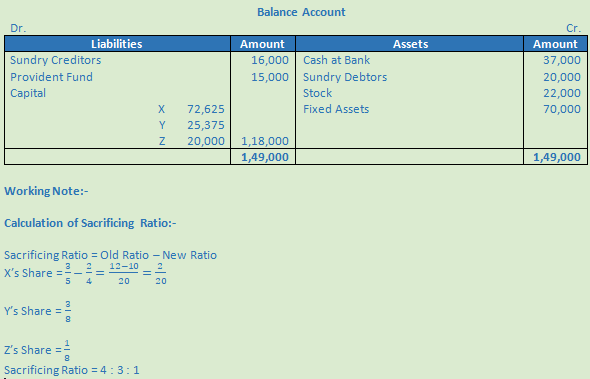Click the Y partner label in Capital
This screenshot has width=590, height=379.
[162, 125]
